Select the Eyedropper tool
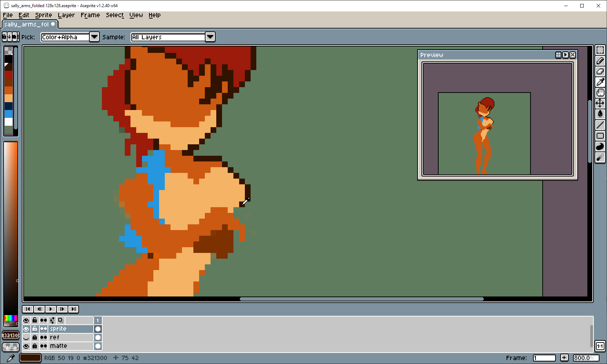 tap(601, 81)
